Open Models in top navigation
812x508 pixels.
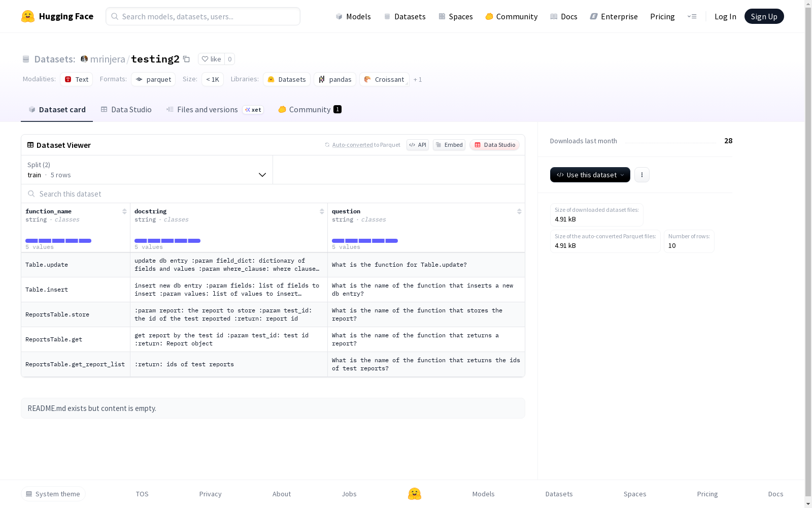pos(353,16)
